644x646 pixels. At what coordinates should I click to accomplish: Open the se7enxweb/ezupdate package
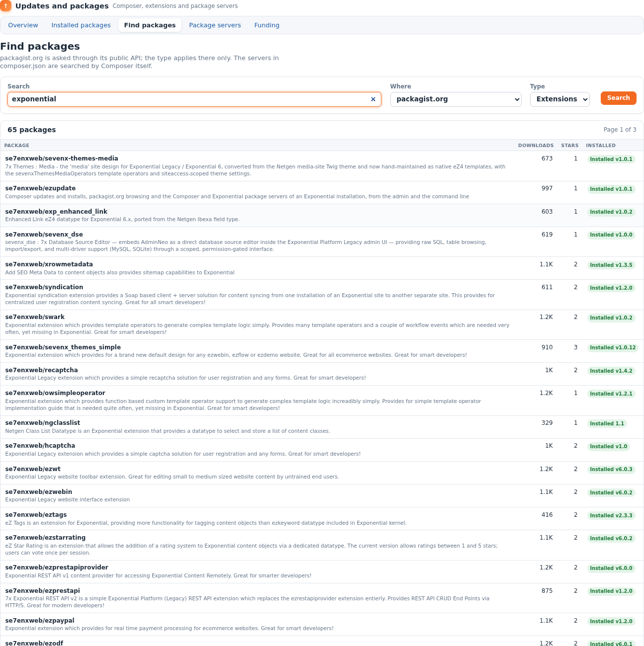pyautogui.click(x=40, y=188)
